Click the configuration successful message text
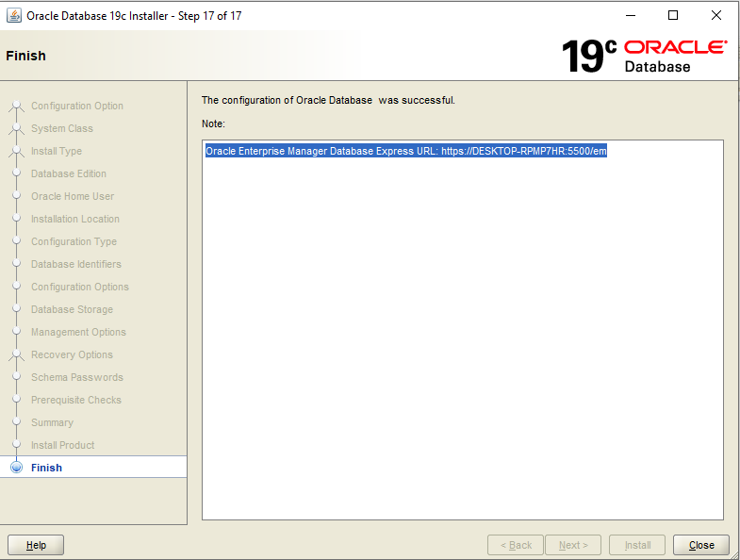 (x=328, y=100)
